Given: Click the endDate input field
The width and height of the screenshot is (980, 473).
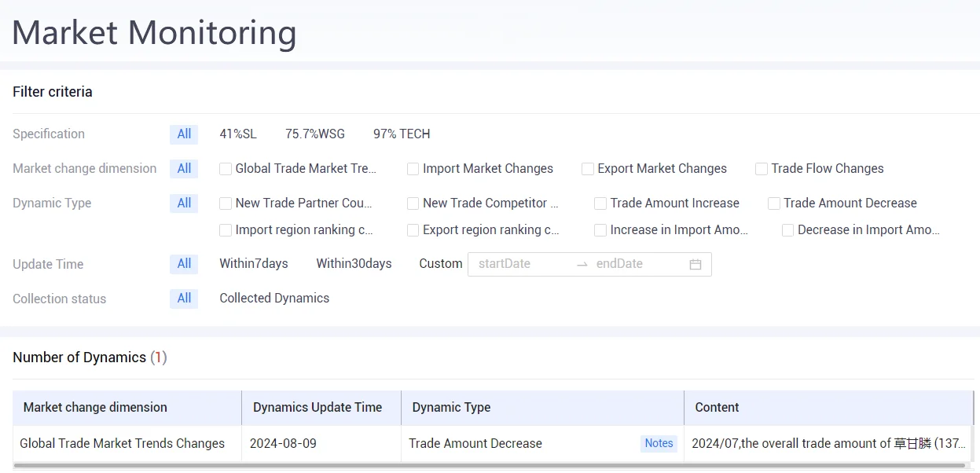Looking at the screenshot, I should [638, 264].
